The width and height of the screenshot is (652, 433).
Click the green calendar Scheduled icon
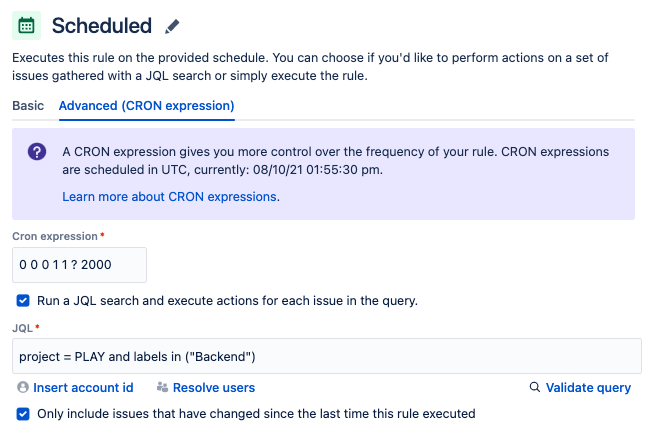click(x=27, y=25)
